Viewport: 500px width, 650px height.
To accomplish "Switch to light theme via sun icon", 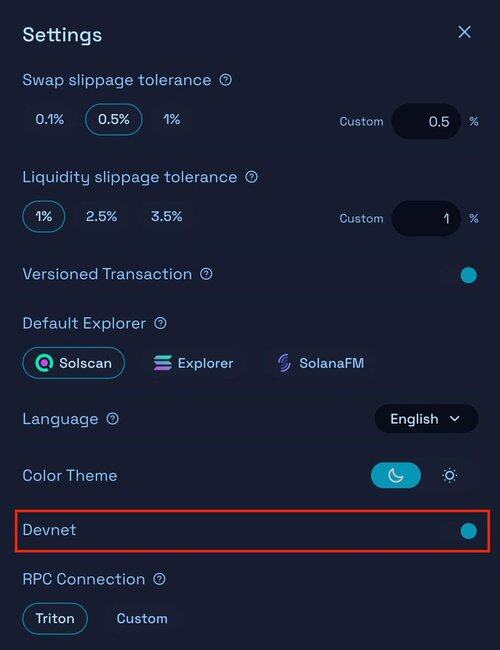I will coord(450,475).
